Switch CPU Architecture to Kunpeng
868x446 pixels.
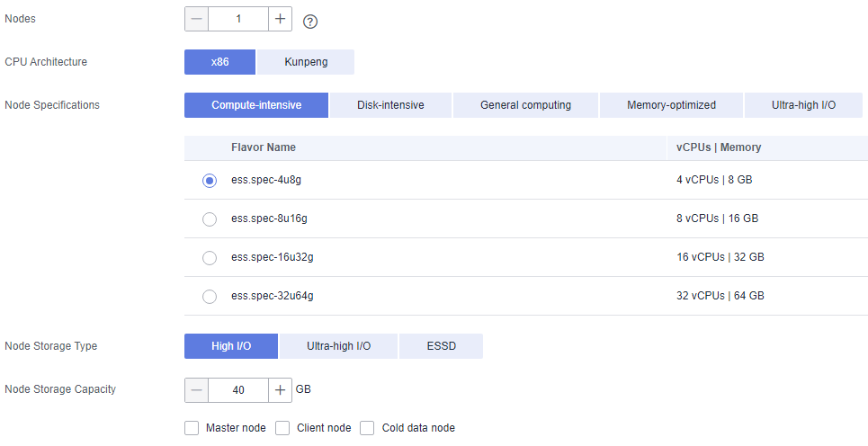point(306,62)
